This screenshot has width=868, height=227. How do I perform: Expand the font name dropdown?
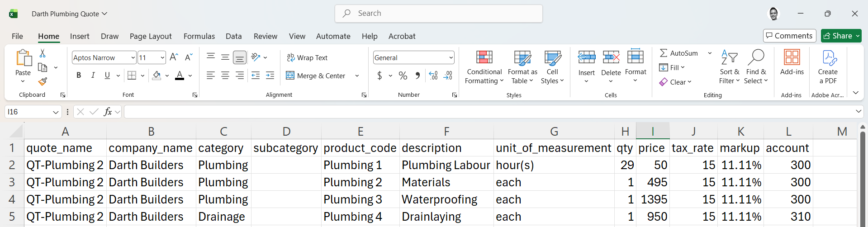point(133,57)
